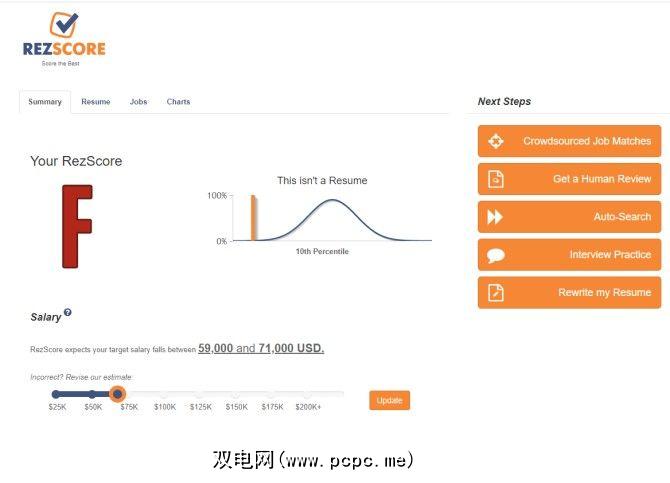Click the $75K slider label
Screen dimensions: 670x483
[x=129, y=407]
